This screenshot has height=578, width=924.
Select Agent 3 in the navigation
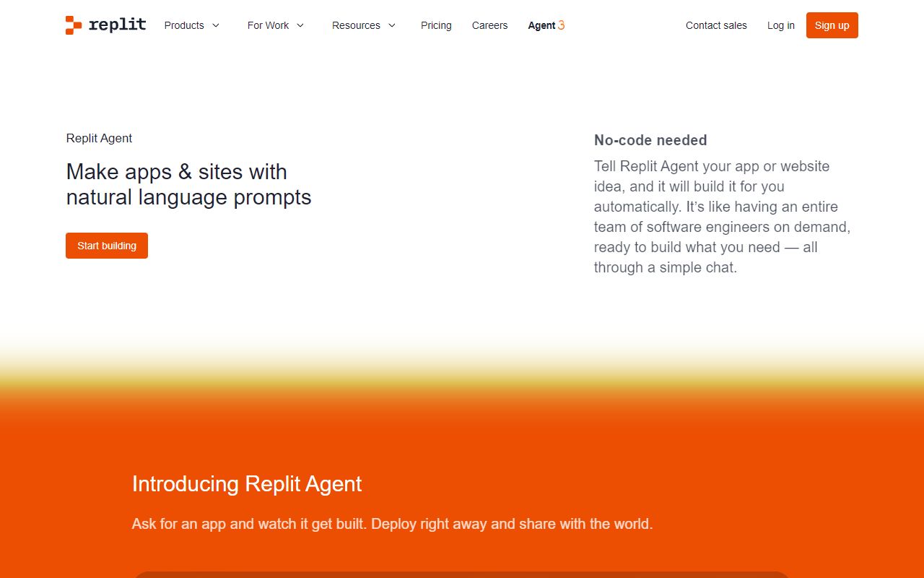[x=541, y=25]
